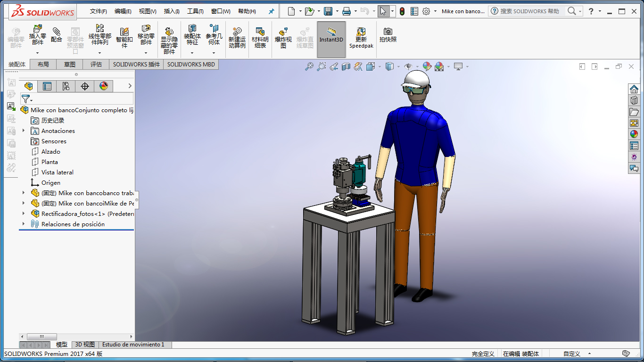Viewport: 644px width, 362px height.
Task: Open the Design Library task pane tab
Action: coord(634,100)
